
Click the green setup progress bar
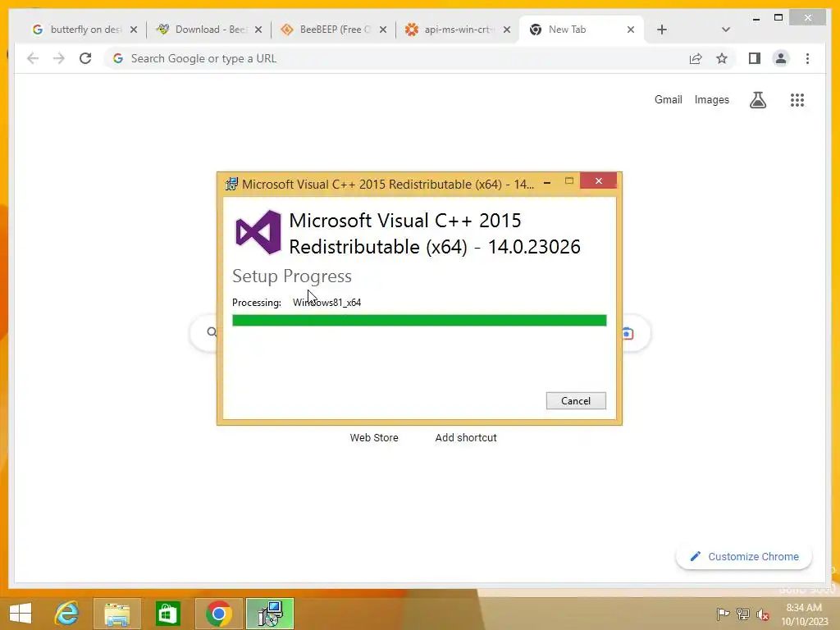pos(419,321)
